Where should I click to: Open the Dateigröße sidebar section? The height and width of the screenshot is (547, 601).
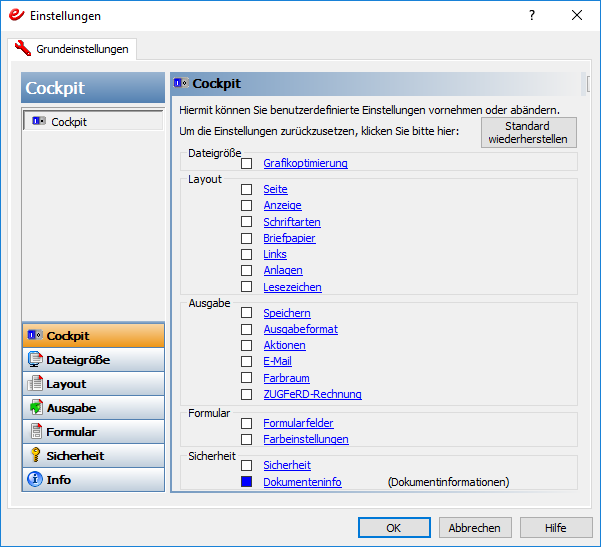pyautogui.click(x=94, y=360)
